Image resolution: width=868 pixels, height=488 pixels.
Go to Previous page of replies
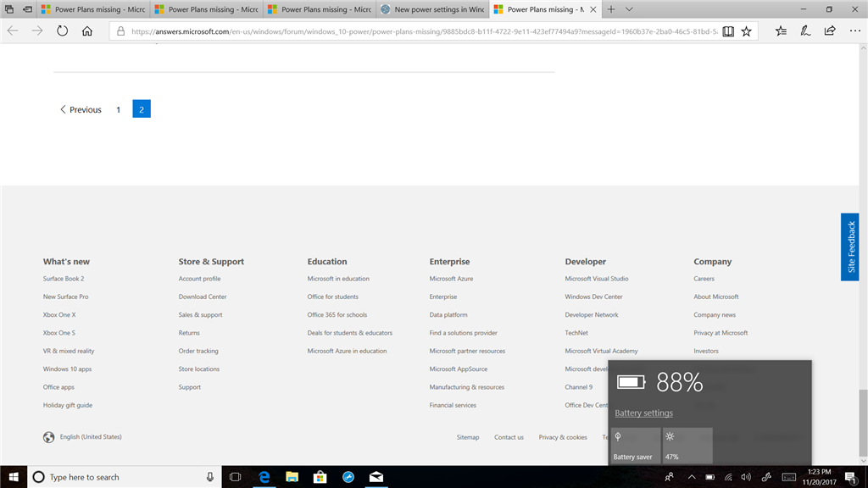81,109
